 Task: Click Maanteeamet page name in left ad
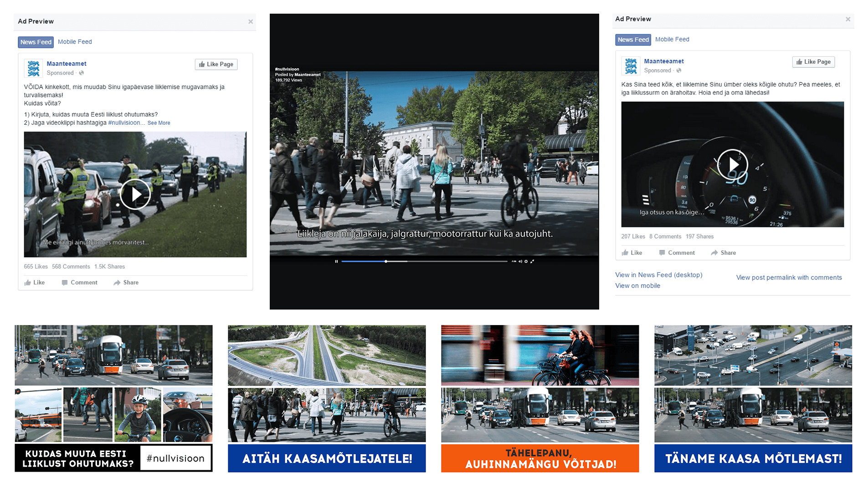tap(67, 64)
